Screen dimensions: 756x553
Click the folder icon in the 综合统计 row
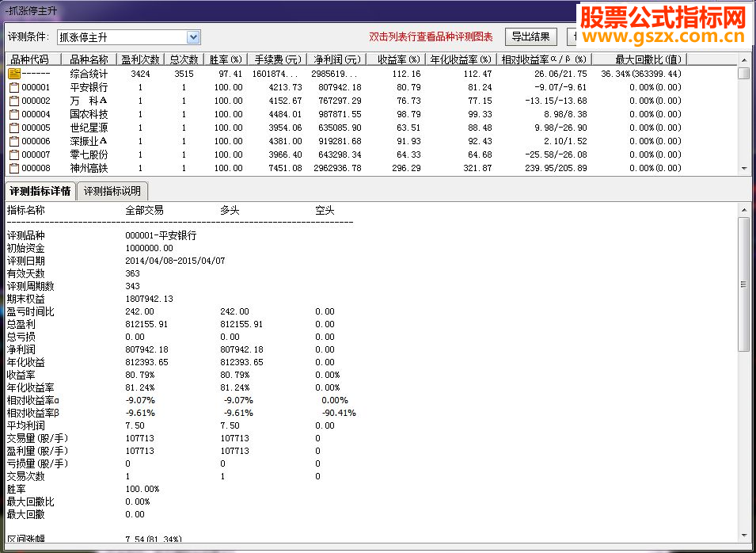tap(14, 74)
